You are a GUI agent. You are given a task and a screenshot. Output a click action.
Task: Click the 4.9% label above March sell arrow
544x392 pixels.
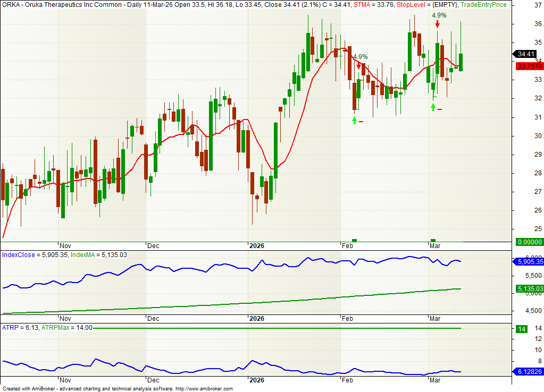(439, 15)
